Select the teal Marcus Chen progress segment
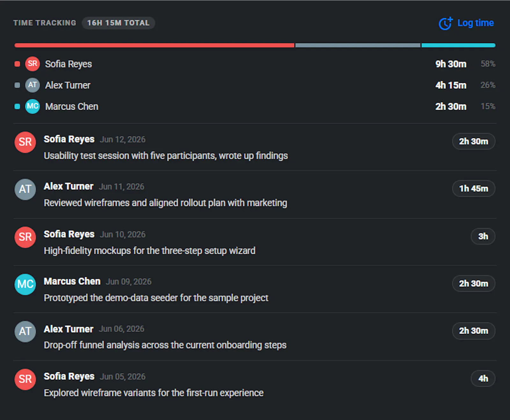Screen dimensions: 510x420 click(x=458, y=45)
